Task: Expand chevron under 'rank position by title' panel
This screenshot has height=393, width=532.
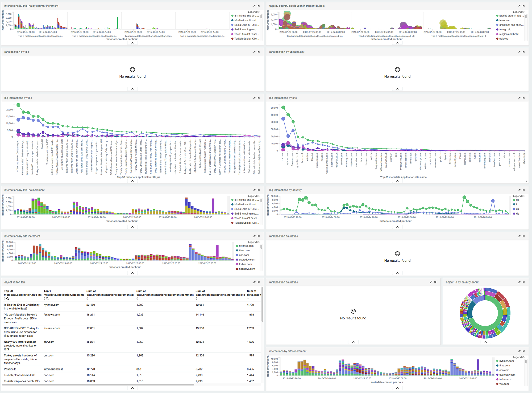Action: click(x=132, y=89)
